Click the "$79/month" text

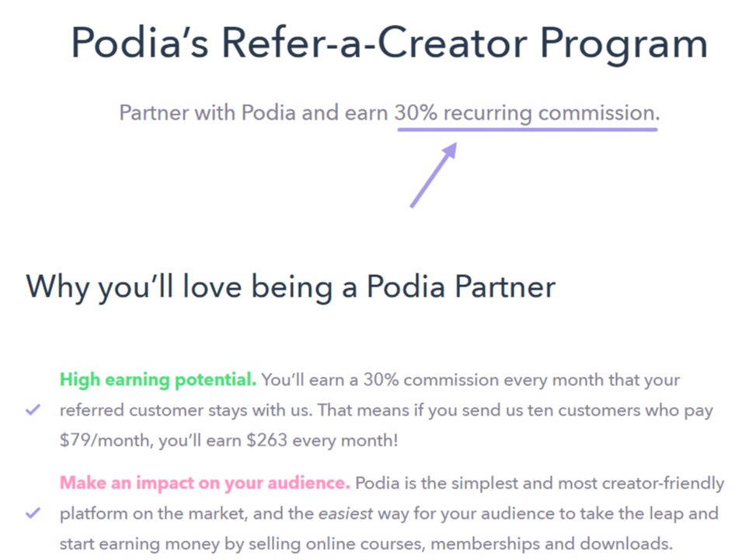click(x=104, y=440)
